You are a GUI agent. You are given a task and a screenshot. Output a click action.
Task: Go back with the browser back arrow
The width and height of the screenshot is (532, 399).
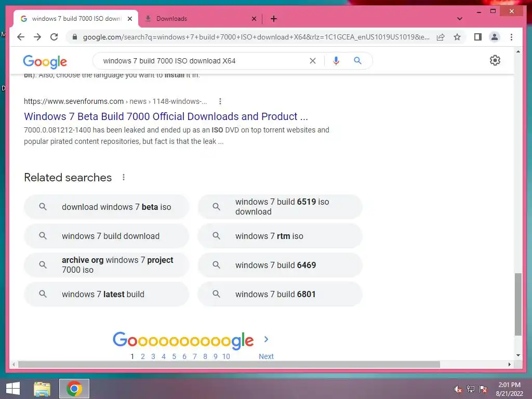point(21,37)
